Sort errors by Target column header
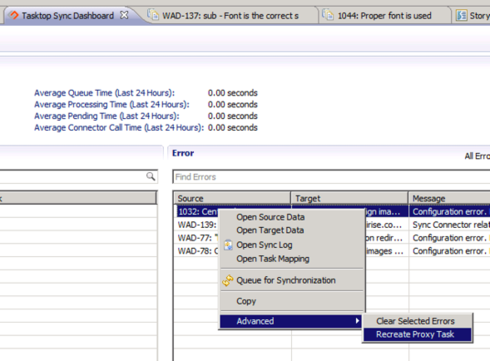The width and height of the screenshot is (490, 361). pos(349,198)
